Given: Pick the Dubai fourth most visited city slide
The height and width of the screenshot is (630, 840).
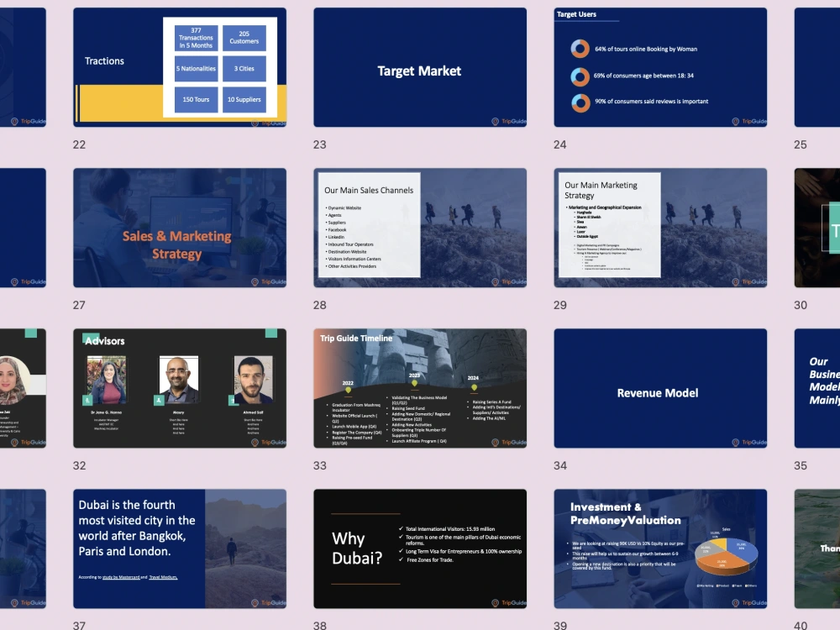Looking at the screenshot, I should point(180,549).
